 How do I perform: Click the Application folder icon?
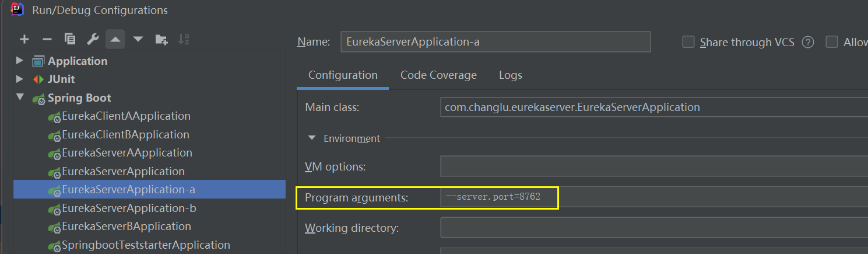tap(38, 61)
